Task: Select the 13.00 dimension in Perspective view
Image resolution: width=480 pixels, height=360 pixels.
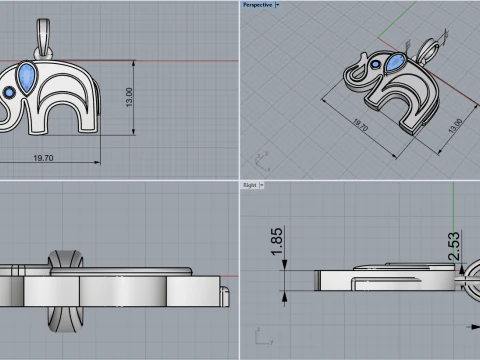Action: click(455, 126)
